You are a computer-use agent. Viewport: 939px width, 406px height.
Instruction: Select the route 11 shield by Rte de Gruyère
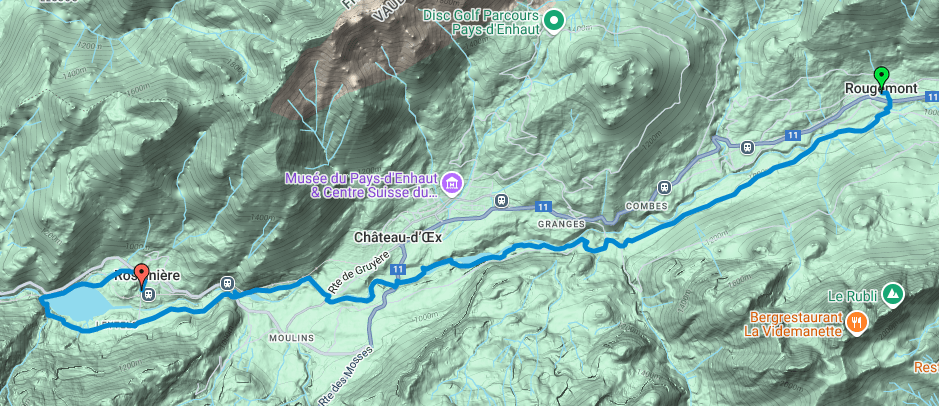coord(398,270)
